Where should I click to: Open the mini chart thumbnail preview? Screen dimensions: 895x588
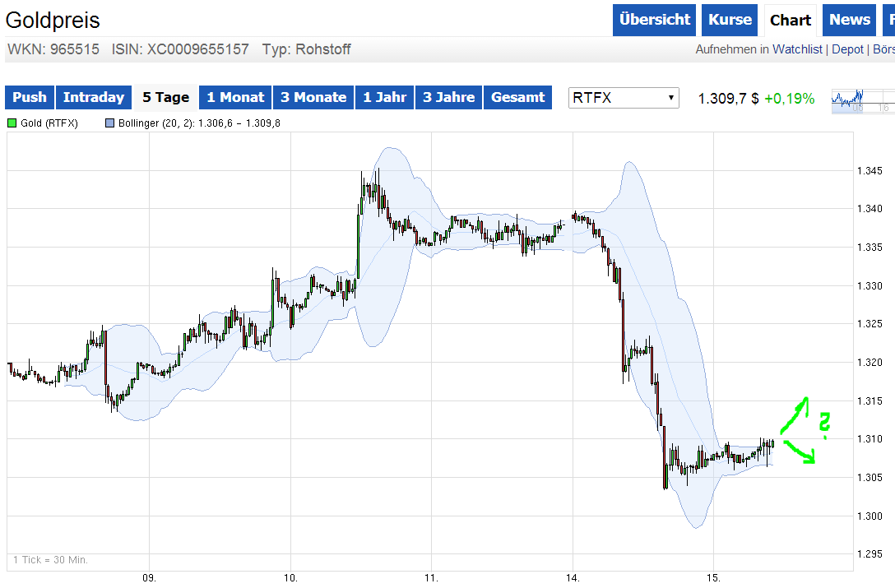[860, 99]
